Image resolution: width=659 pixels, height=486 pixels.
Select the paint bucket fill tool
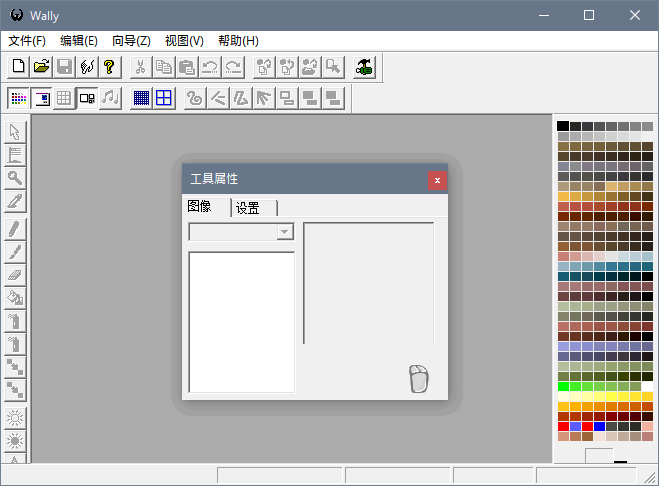click(15, 297)
